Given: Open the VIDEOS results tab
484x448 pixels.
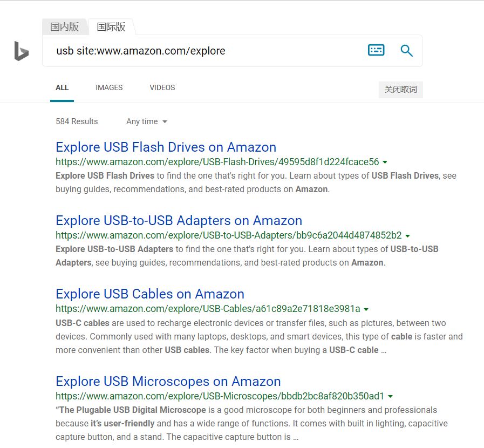Looking at the screenshot, I should pos(162,87).
